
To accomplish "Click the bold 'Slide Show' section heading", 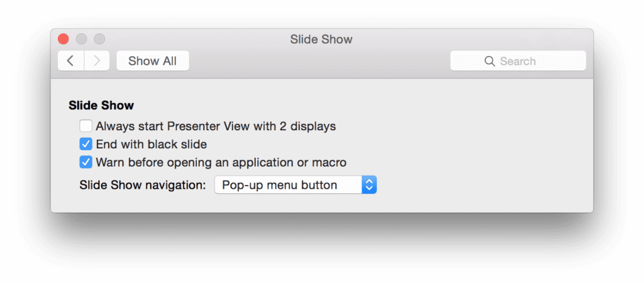I will (x=101, y=105).
